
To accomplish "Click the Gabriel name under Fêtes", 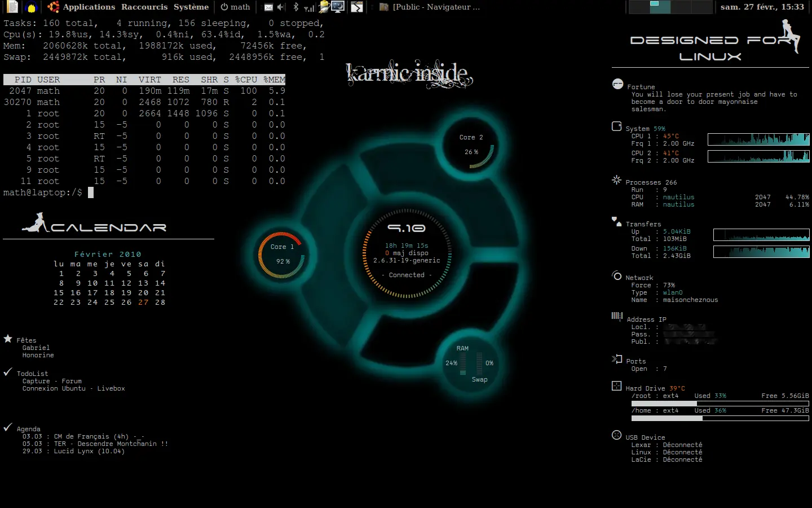I will [36, 348].
